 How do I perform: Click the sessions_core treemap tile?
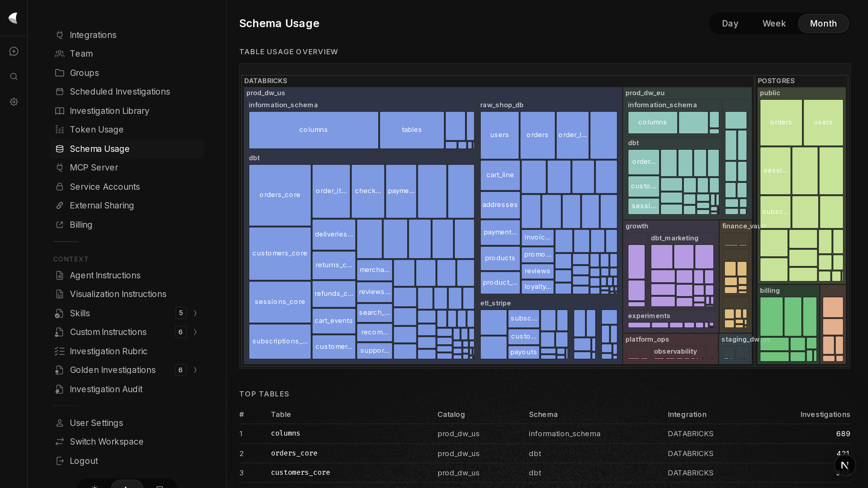(x=280, y=302)
